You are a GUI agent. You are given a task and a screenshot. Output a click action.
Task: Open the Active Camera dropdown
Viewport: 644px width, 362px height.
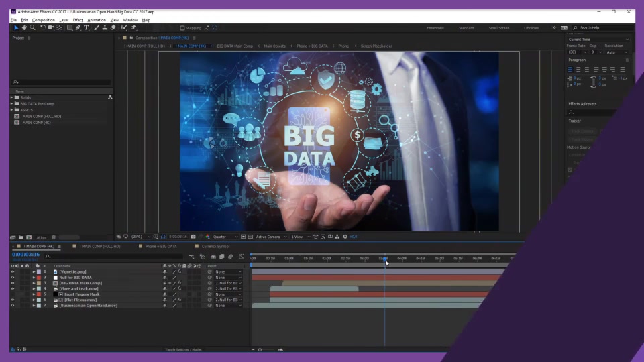click(271, 237)
